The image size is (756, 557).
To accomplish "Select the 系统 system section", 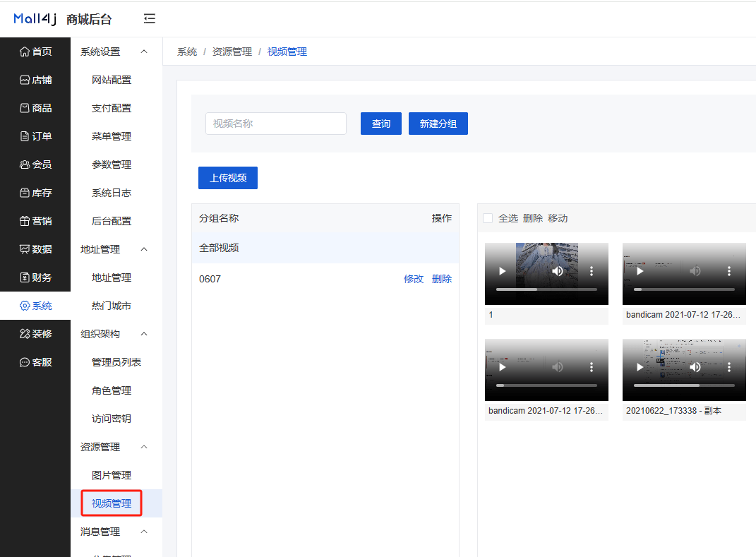I will [x=35, y=306].
